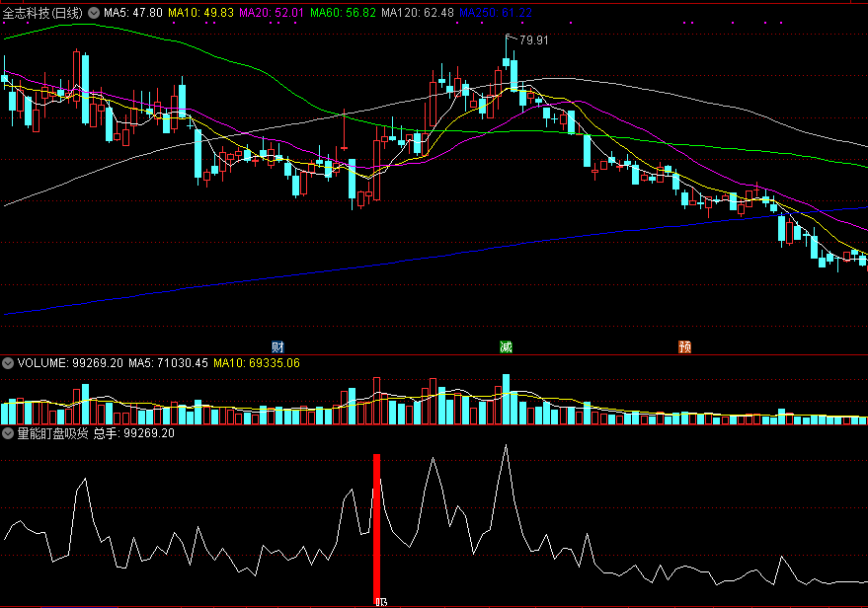Viewport: 868px width, 608px height.
Task: Select the stock title 全志科技(日线)
Action: 42,13
